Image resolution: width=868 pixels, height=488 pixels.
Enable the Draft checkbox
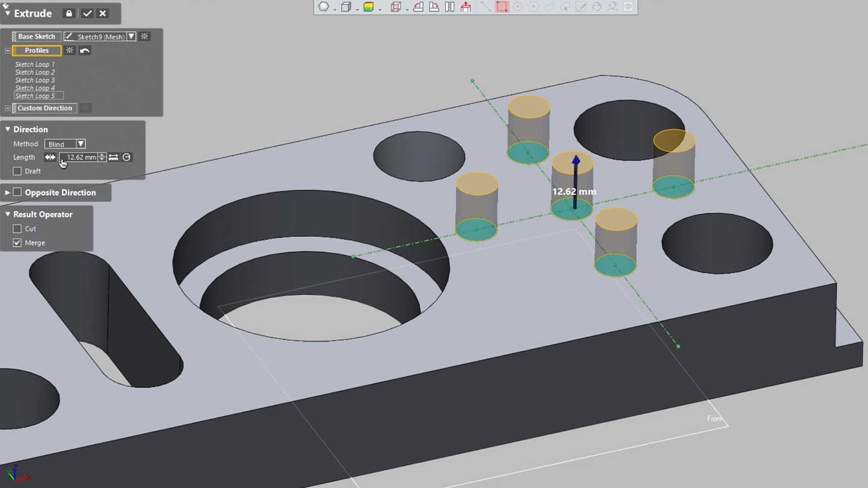(17, 171)
